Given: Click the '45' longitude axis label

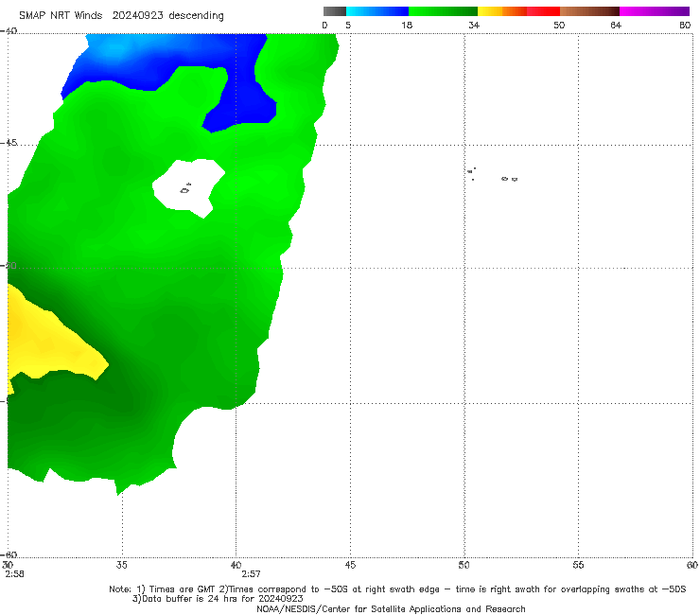Looking at the screenshot, I should click(x=350, y=565).
